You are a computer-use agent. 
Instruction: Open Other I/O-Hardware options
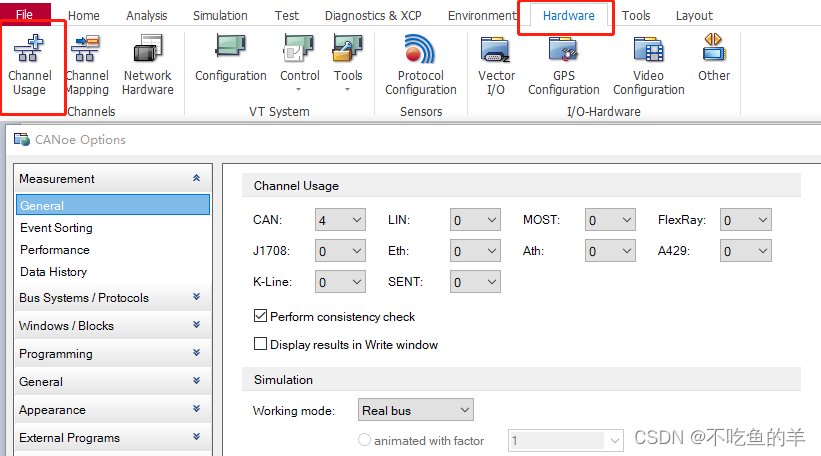[714, 59]
